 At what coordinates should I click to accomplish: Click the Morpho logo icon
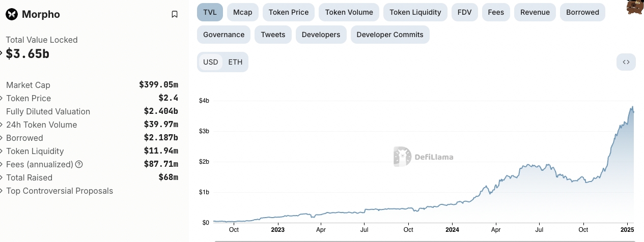pos(12,14)
